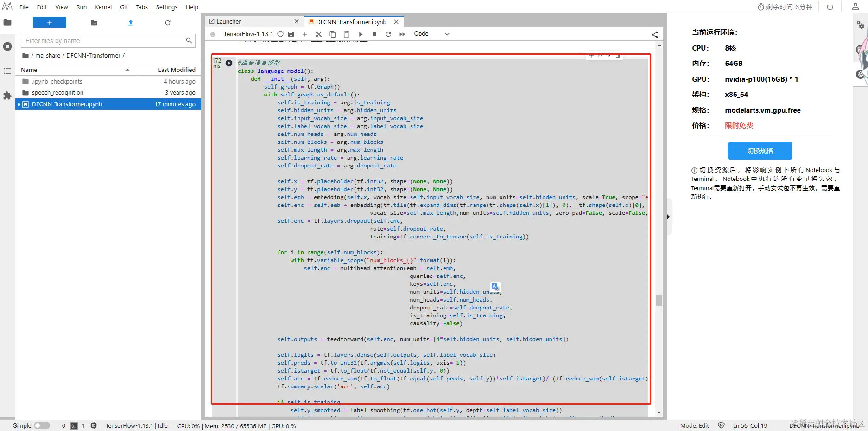Image resolution: width=868 pixels, height=431 pixels.
Task: Refresh the file list
Action: point(168,23)
